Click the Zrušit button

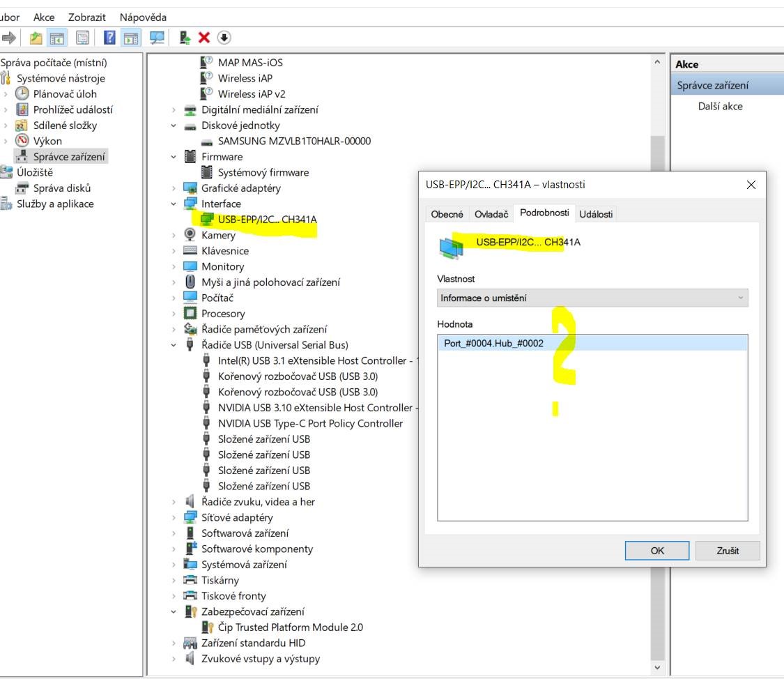click(727, 550)
